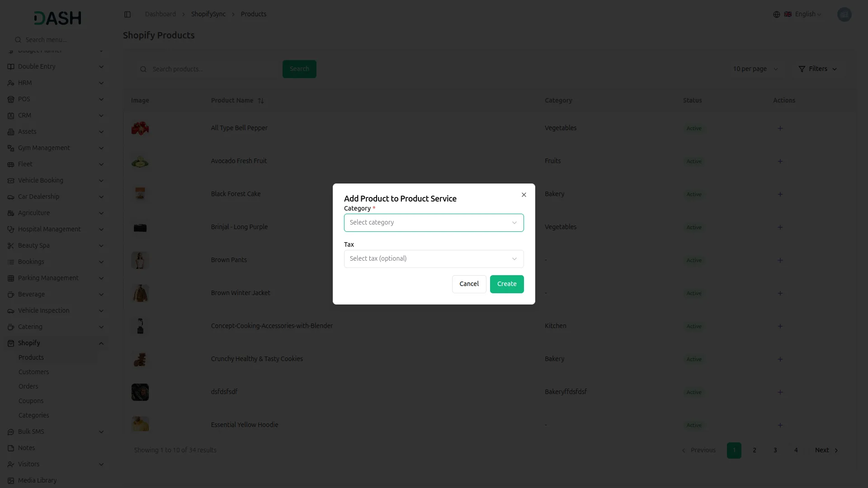Expand the Filters dropdown

818,69
